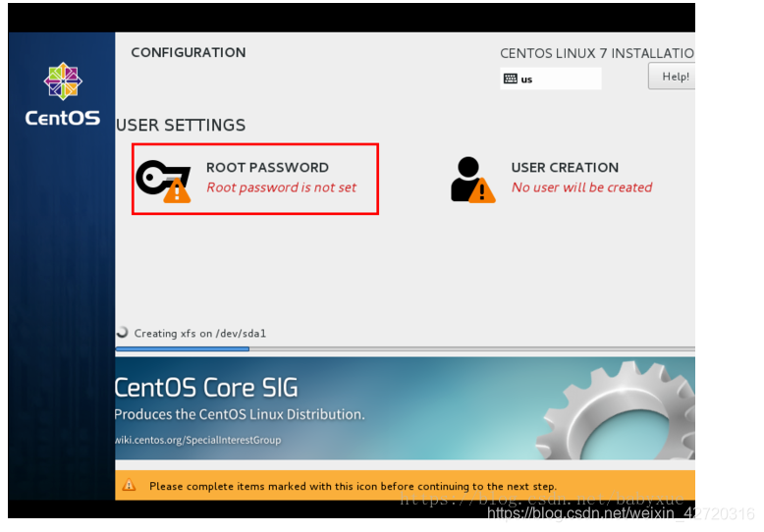Click the root password key icon
This screenshot has width=764, height=532.
coord(163,181)
